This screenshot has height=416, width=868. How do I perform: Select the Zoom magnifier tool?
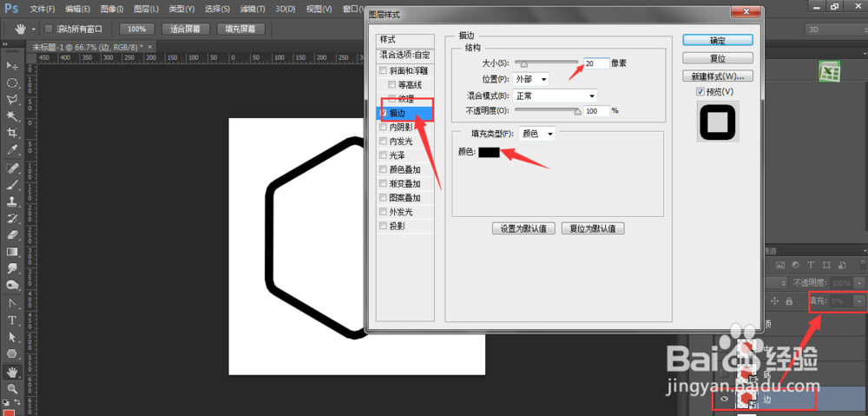[11, 387]
